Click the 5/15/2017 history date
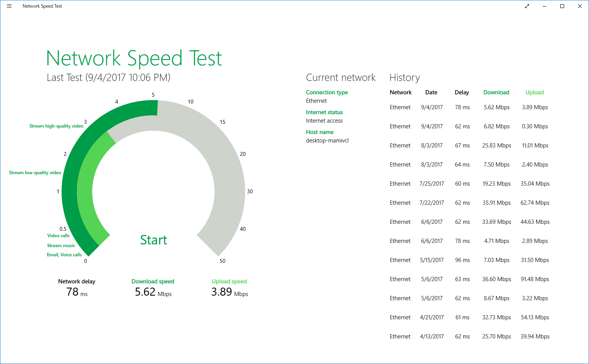Image resolution: width=589 pixels, height=364 pixels. point(432,260)
